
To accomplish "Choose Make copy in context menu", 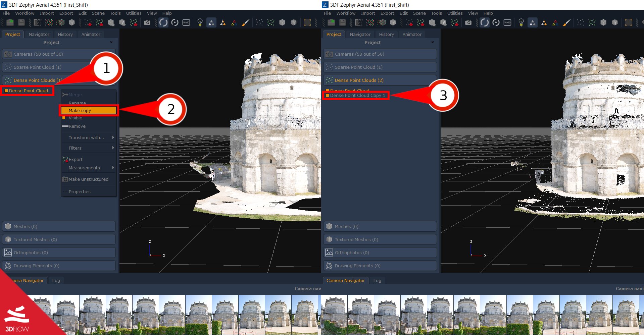I will coord(89,110).
